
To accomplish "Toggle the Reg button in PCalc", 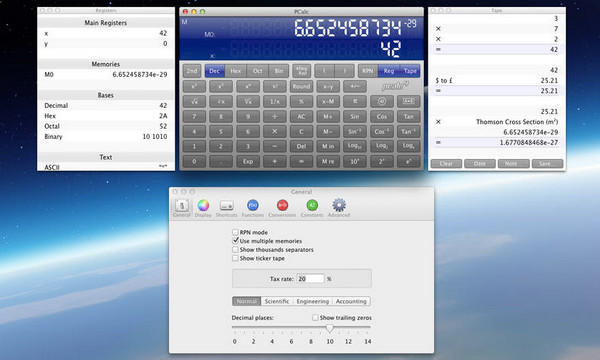I will (388, 71).
